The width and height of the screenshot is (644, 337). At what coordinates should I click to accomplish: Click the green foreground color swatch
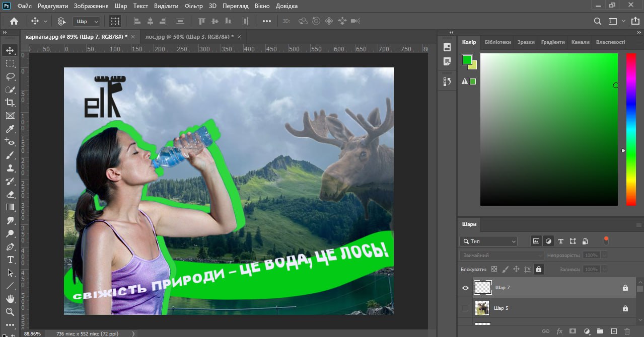467,60
